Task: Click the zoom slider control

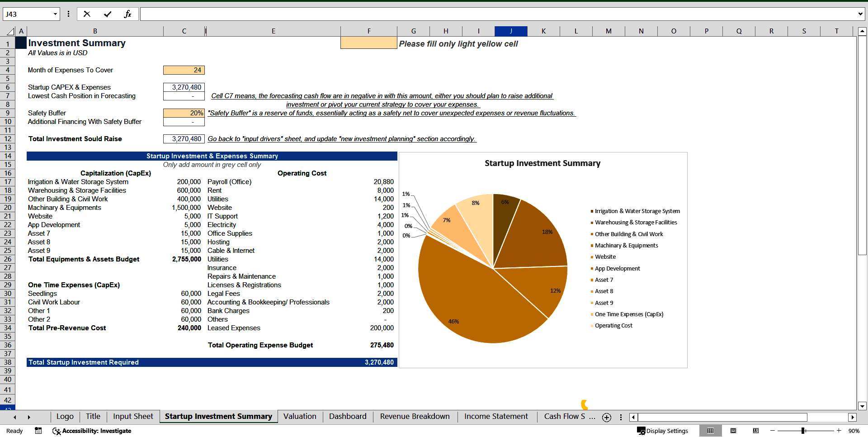Action: tap(803, 431)
